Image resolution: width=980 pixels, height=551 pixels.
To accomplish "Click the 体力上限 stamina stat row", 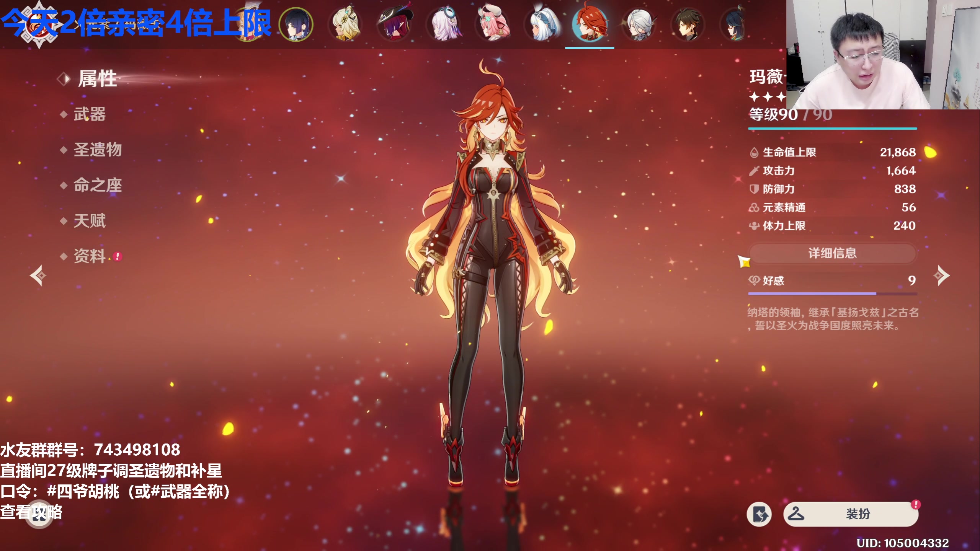I will (832, 226).
